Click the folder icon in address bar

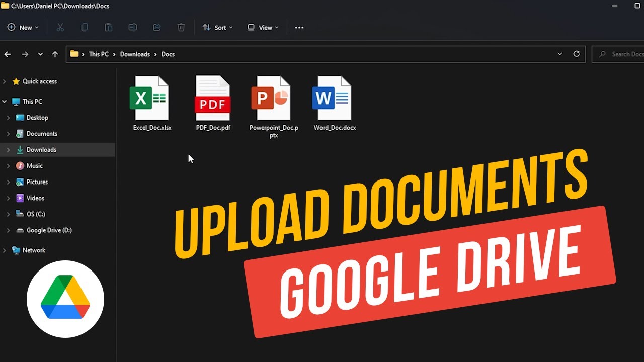[x=74, y=54]
